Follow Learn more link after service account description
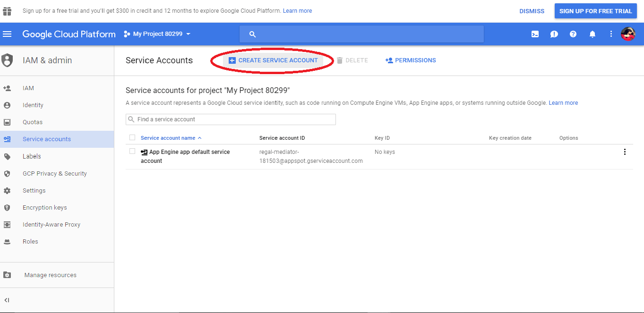644x313 pixels. 563,103
